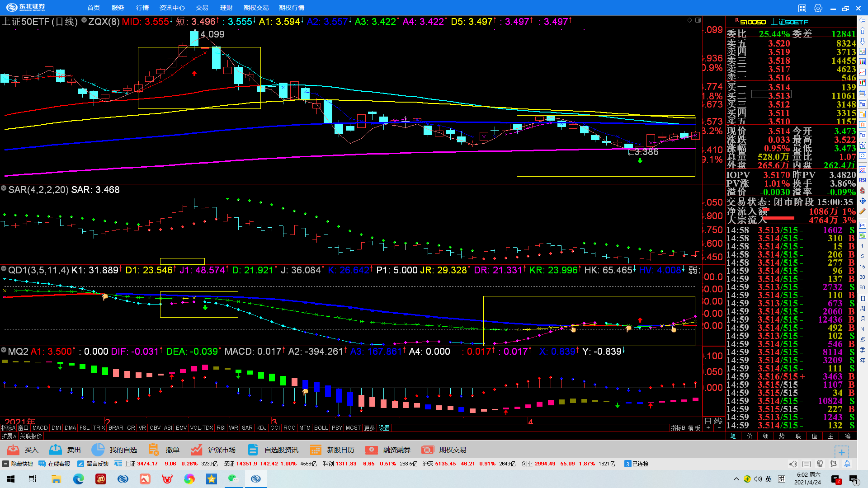Expand the 扩展 panel arrow
The height and width of the screenshot is (488, 868).
pyautogui.click(x=9, y=436)
